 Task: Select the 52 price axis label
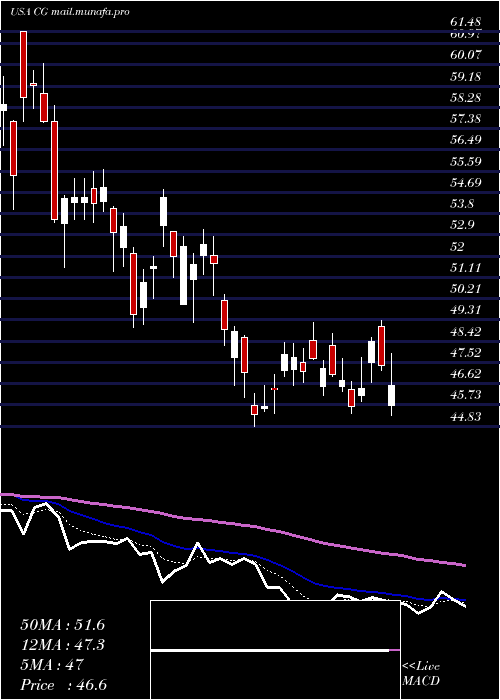458,246
